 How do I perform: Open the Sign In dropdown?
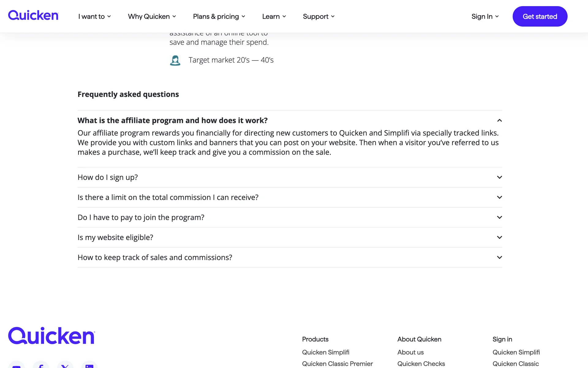[485, 17]
